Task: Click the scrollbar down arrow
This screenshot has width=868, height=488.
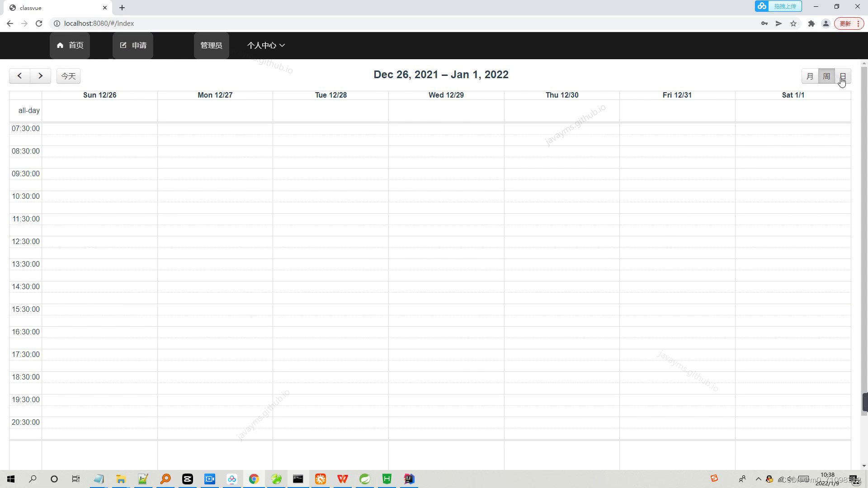Action: point(864,466)
